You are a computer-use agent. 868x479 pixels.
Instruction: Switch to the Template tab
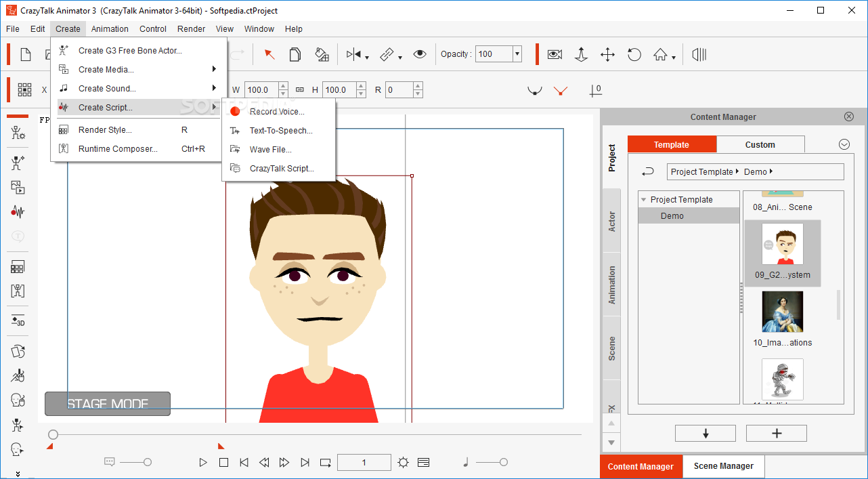pos(672,144)
